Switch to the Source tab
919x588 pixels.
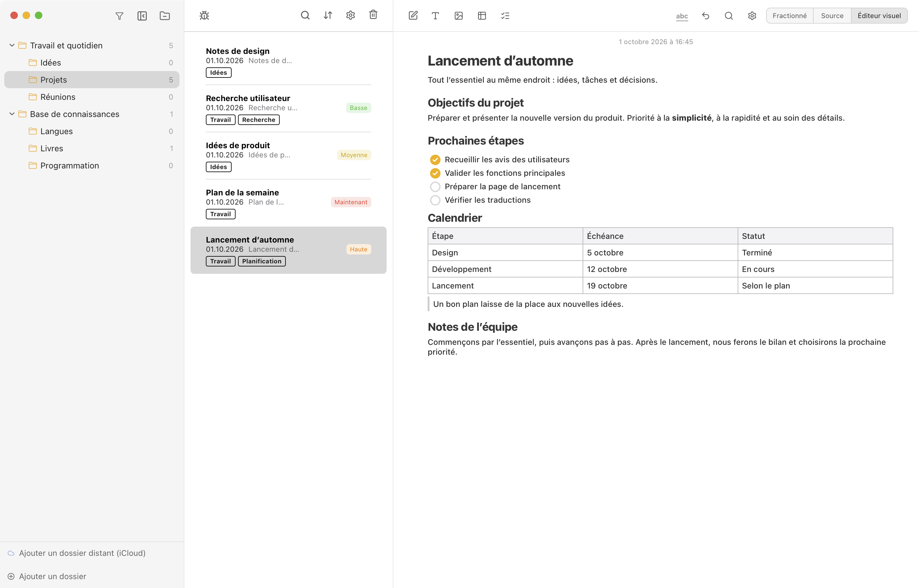tap(832, 16)
